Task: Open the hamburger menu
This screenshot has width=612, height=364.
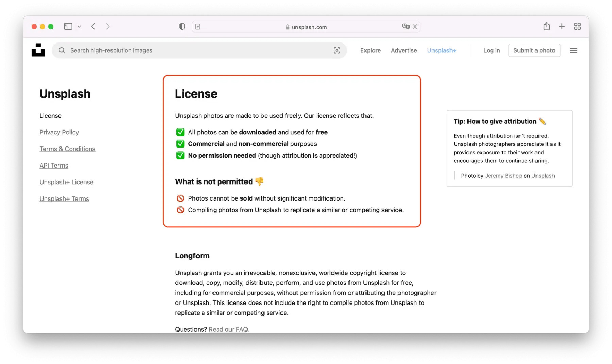Action: (x=573, y=50)
